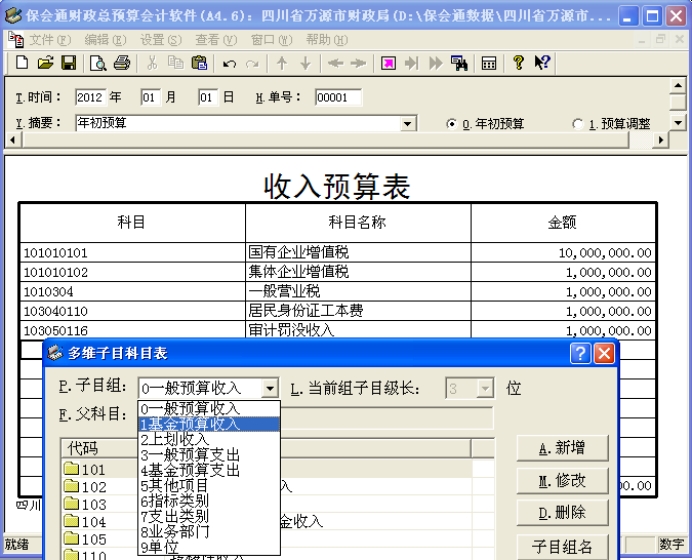This screenshot has width=692, height=560.
Task: Open the 摘要 dropdown arrow
Action: 408,124
